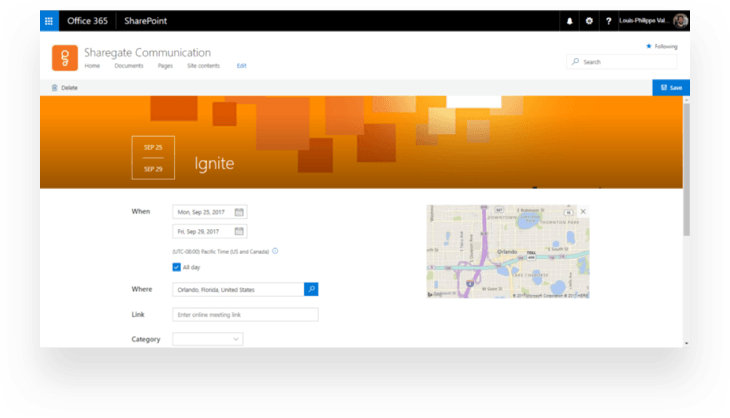
Task: Click the Search input field
Action: 622,61
